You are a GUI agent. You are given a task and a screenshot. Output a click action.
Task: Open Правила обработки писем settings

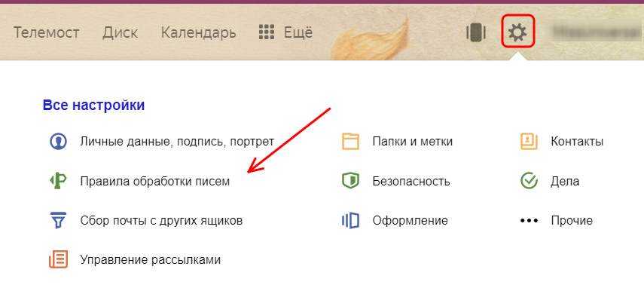pyautogui.click(x=155, y=181)
